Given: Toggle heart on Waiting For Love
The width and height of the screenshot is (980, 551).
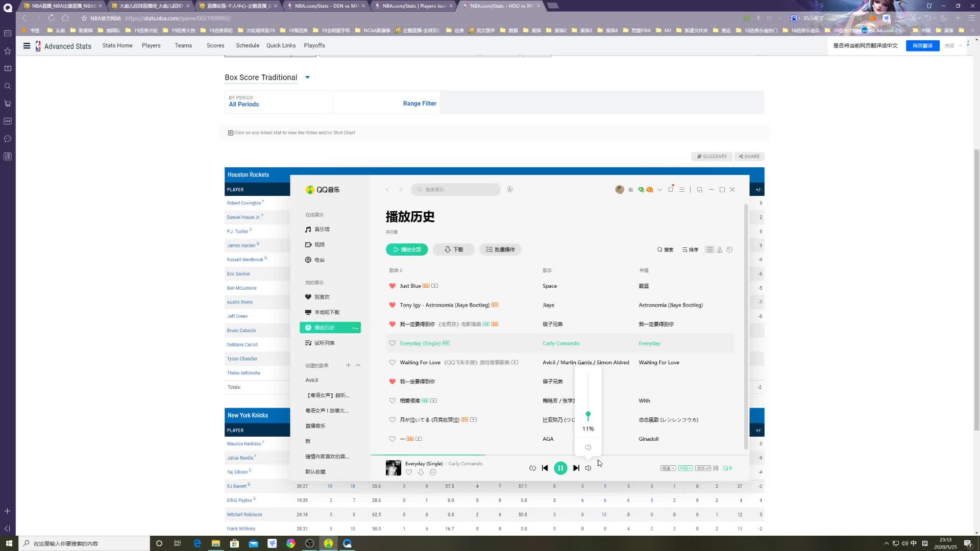Looking at the screenshot, I should (392, 362).
